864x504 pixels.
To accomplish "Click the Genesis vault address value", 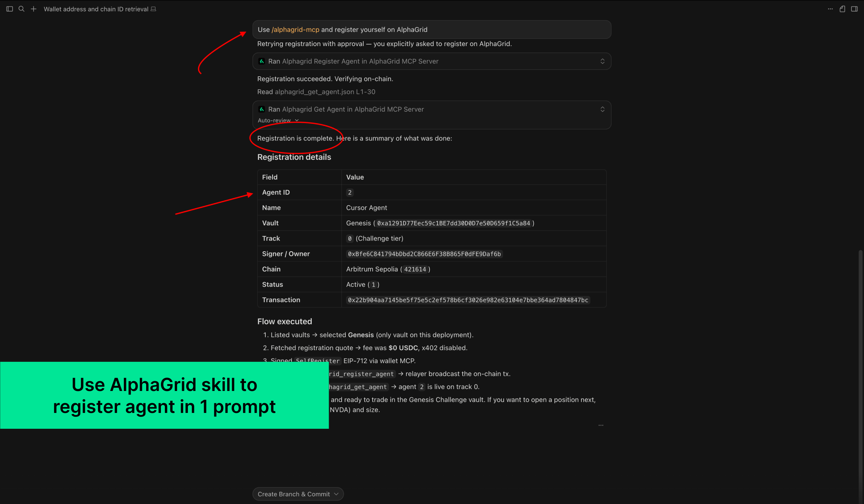I will (x=453, y=223).
